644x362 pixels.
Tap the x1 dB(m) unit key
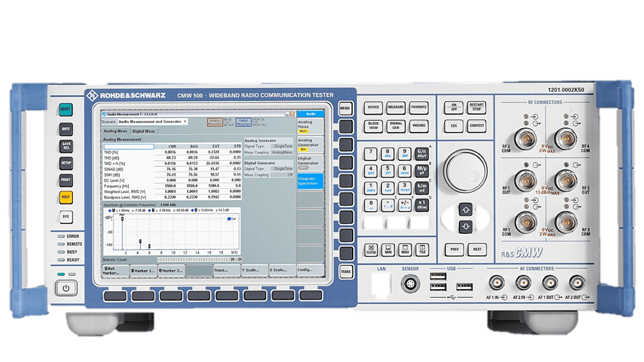pyautogui.click(x=422, y=205)
